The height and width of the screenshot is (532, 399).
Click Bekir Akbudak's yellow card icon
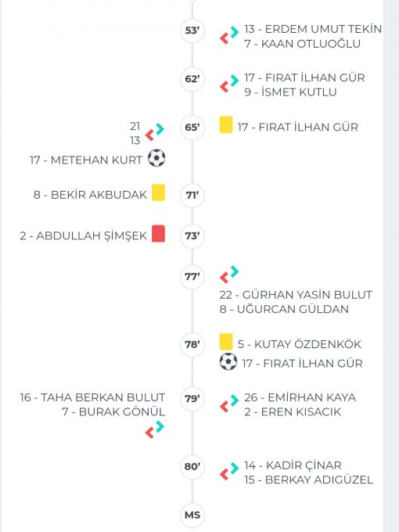[158, 192]
